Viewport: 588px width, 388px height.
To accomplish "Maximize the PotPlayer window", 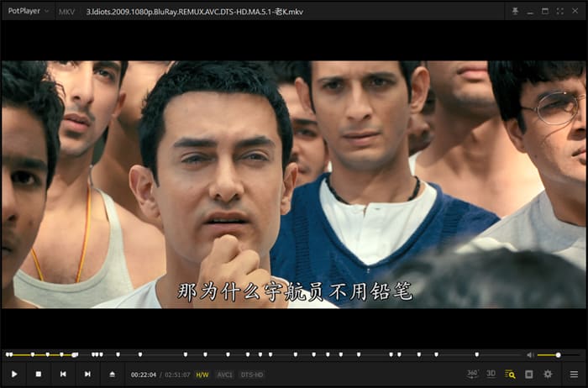I will coord(545,11).
